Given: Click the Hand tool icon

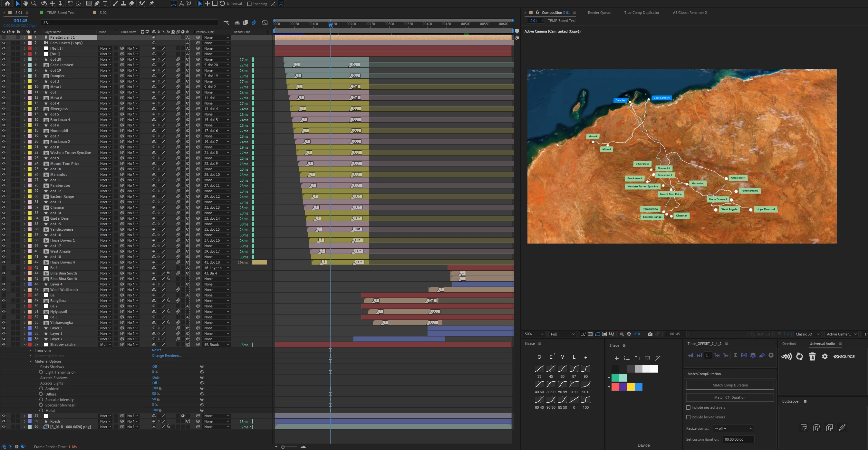Looking at the screenshot, I should click(x=25, y=3).
